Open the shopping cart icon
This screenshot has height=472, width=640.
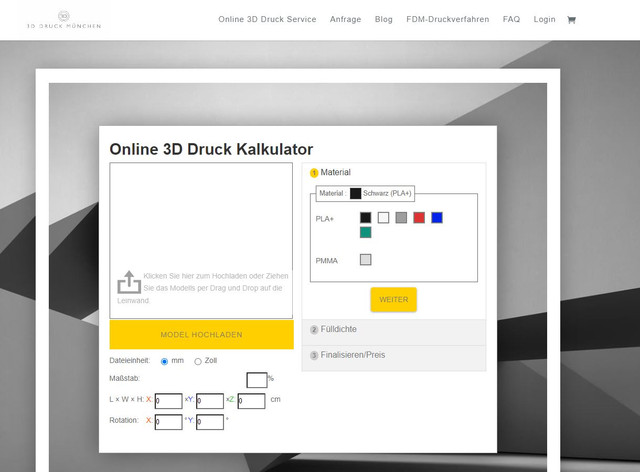571,20
